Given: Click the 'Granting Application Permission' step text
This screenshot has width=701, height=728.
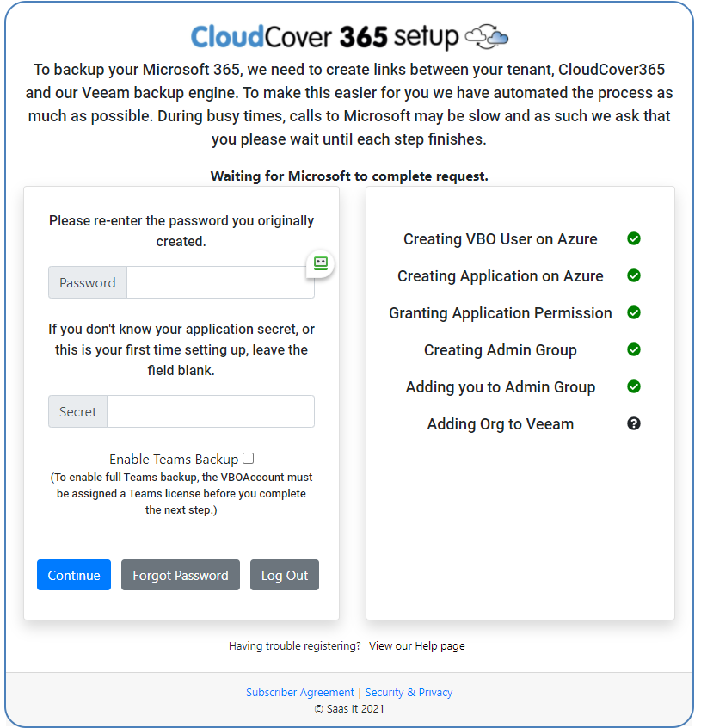Looking at the screenshot, I should coord(500,313).
